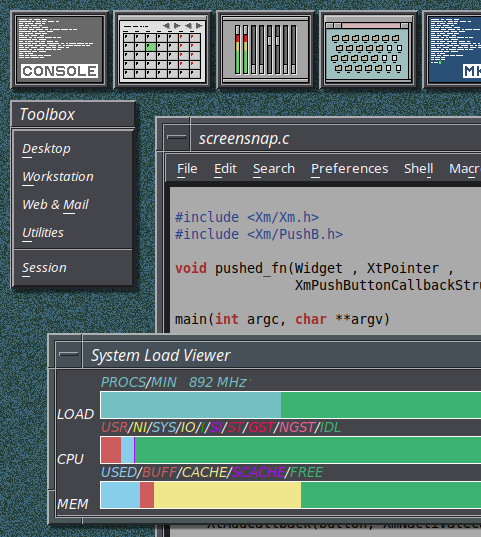Viewport: 481px width, 537px height.
Task: Open the Edit menu in screensnap.c
Action: pos(225,169)
